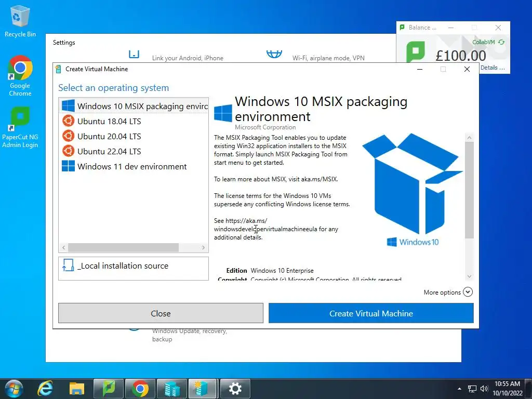Click volume speaker icon in tray
Viewport: 532px width, 399px height.
pos(484,389)
